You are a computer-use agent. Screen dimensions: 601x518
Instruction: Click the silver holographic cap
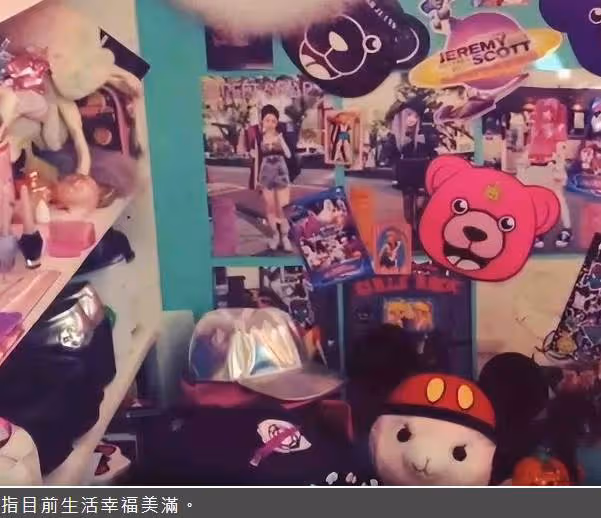point(264,352)
